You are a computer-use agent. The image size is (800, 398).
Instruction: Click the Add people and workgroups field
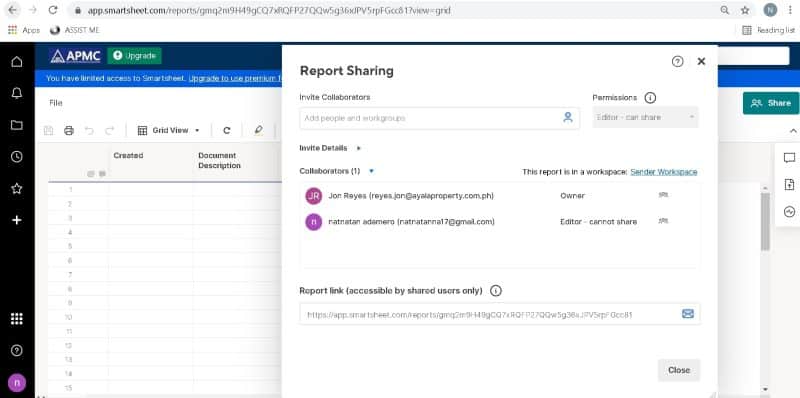(x=431, y=118)
